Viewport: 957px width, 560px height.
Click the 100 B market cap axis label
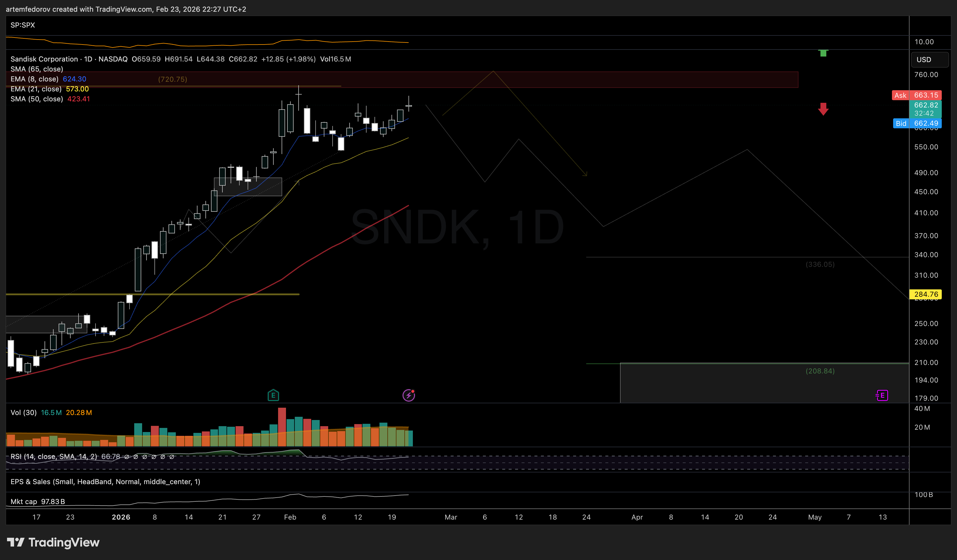923,494
